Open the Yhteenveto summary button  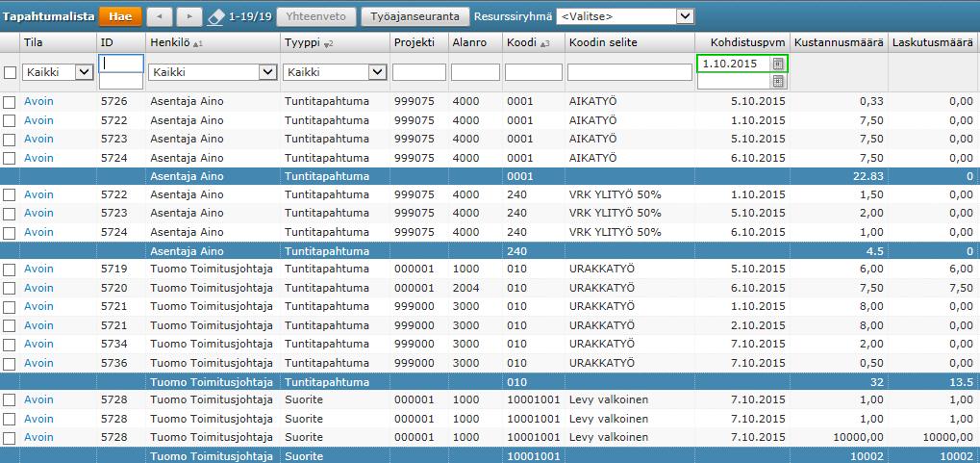pos(316,17)
